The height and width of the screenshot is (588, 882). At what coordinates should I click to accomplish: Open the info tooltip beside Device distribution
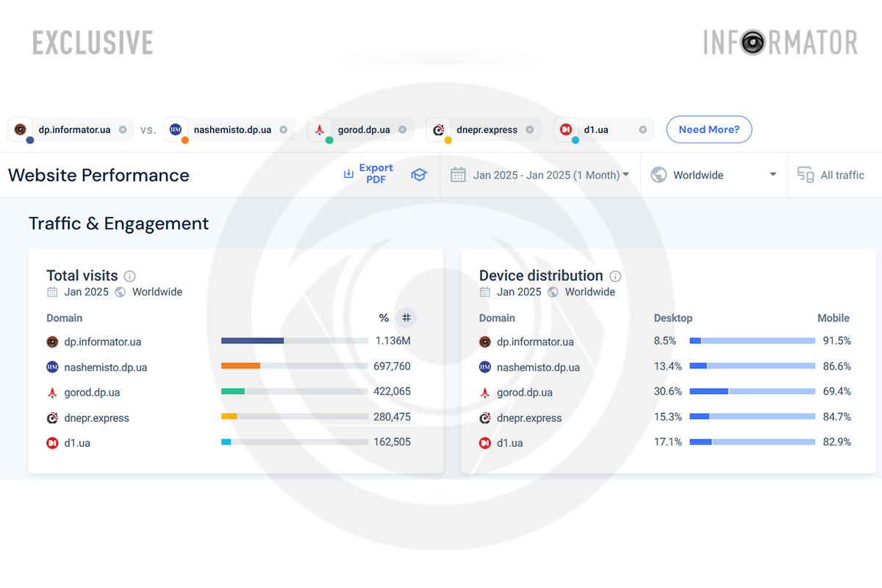(616, 276)
